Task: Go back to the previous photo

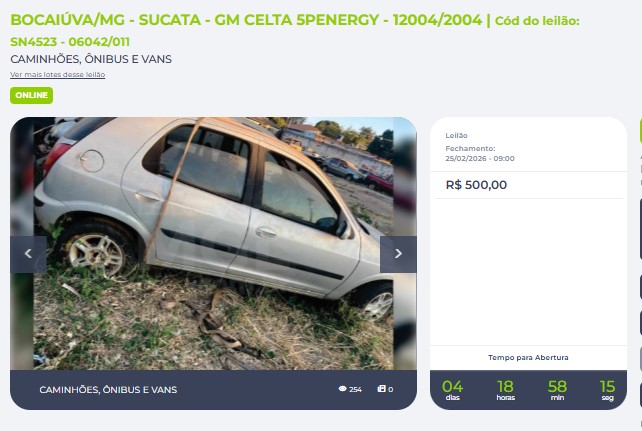Action: (x=28, y=254)
